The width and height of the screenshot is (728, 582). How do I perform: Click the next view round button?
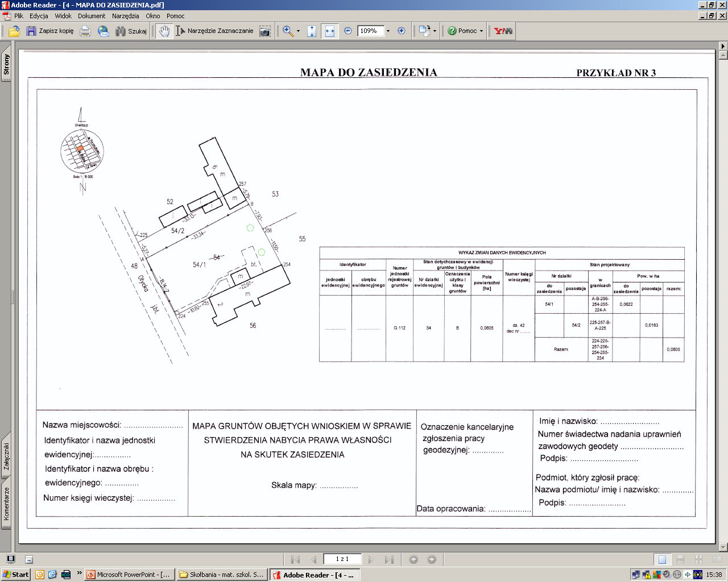(x=432, y=559)
